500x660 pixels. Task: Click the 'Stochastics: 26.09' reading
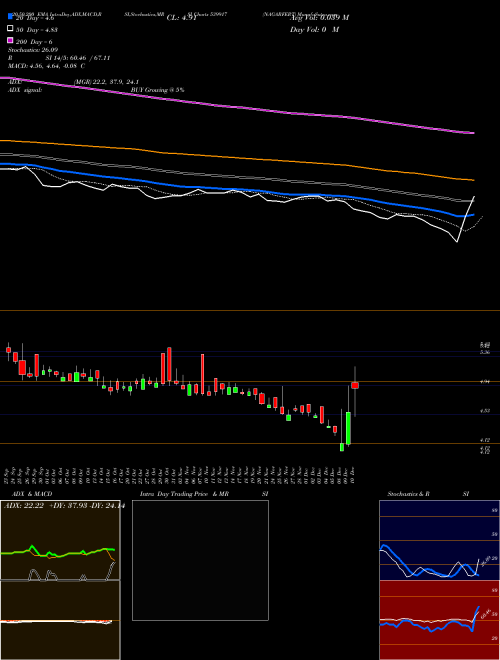33,50
